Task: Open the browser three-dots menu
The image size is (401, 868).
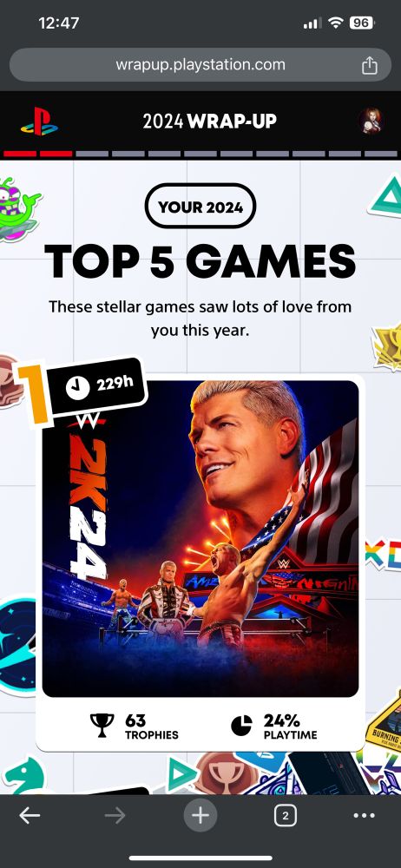Action: 364,815
